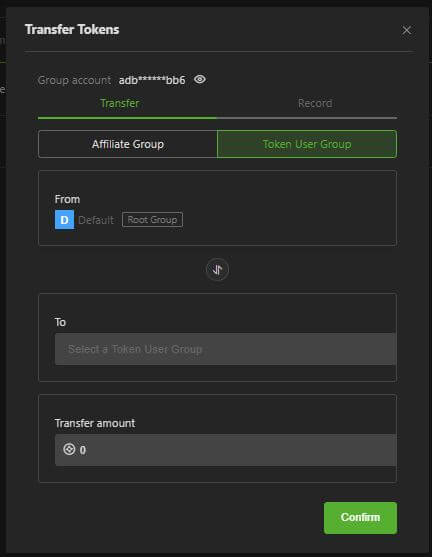Open the Select a Token User Group dropdown
This screenshot has width=432, height=557.
pyautogui.click(x=226, y=349)
